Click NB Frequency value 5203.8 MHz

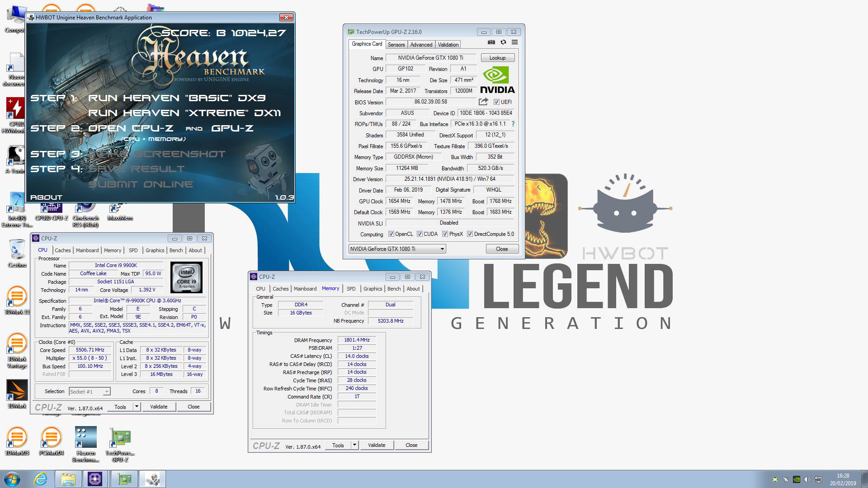(x=391, y=321)
